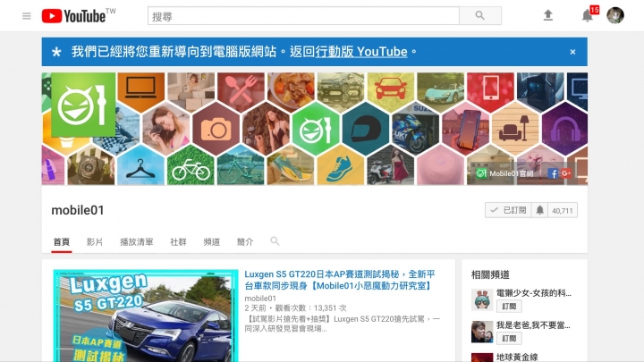This screenshot has width=644, height=362.
Task: Open the 電獺少女-女孩的科 channel name
Action: (x=533, y=293)
